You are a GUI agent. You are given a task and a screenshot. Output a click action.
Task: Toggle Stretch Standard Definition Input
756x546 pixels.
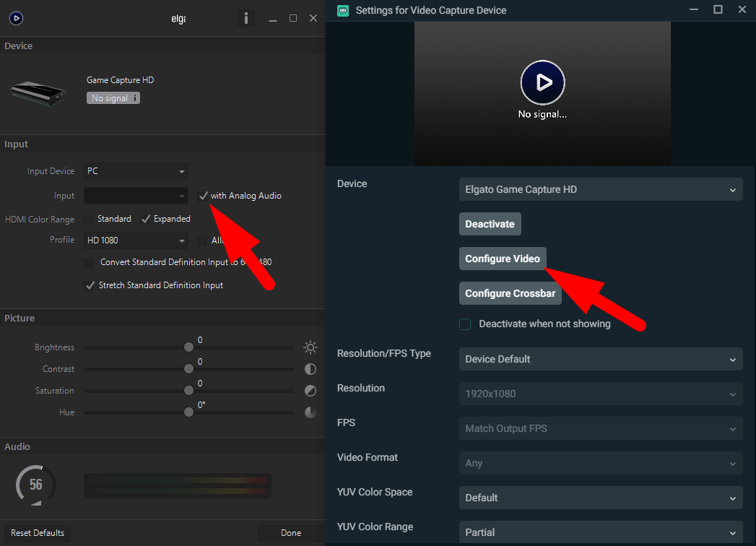[90, 285]
